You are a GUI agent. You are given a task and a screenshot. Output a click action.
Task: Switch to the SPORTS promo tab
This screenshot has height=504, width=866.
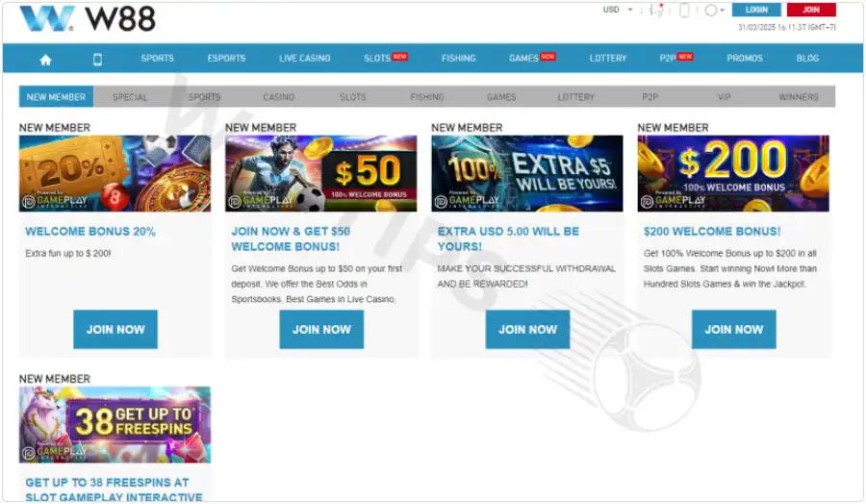[204, 96]
